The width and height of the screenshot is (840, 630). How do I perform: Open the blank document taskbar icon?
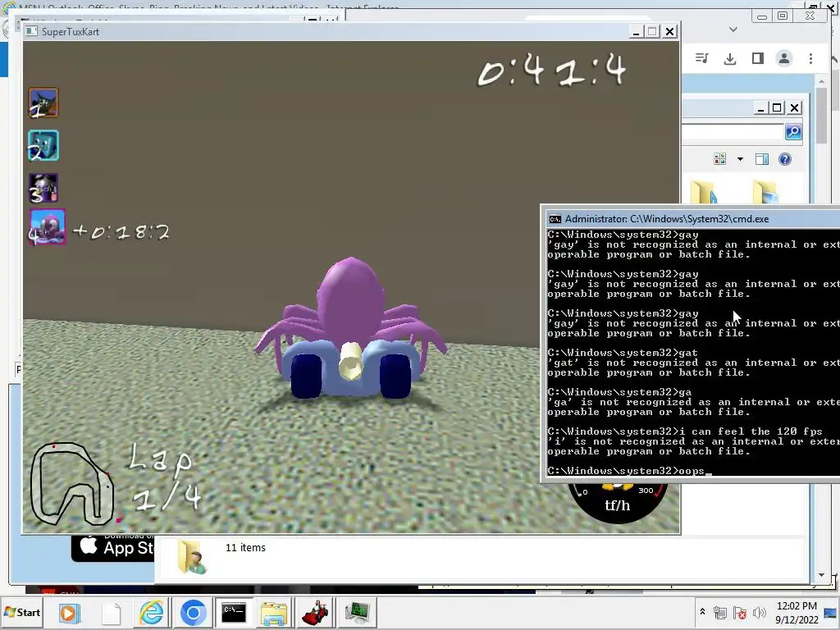112,613
